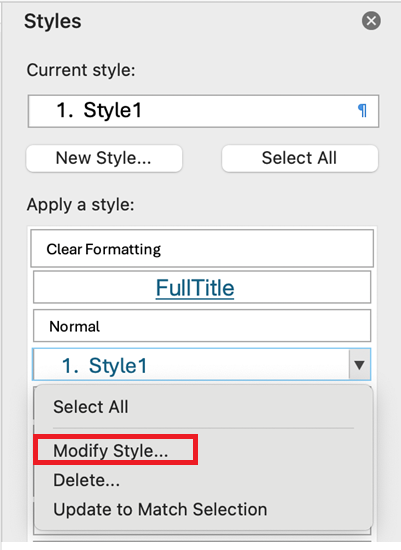The image size is (401, 550).
Task: Collapse the Style1 dropdown arrow
Action: click(360, 365)
